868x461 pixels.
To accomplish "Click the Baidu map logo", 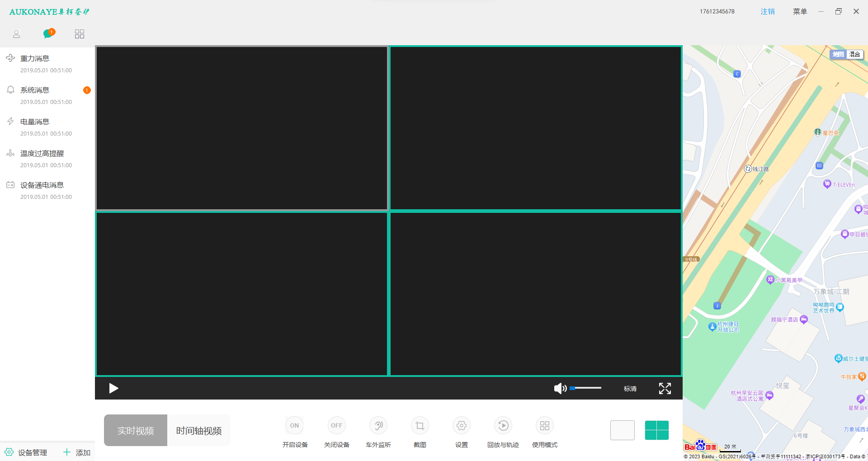I will click(x=700, y=446).
